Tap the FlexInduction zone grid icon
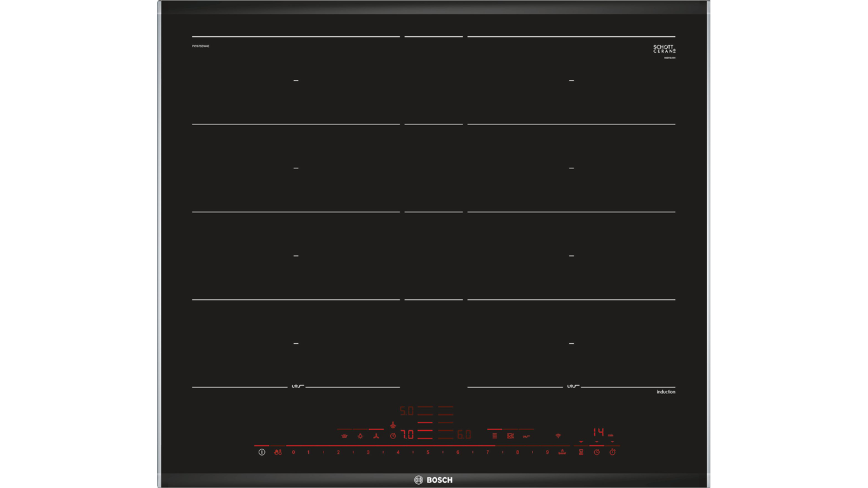 coord(494,436)
